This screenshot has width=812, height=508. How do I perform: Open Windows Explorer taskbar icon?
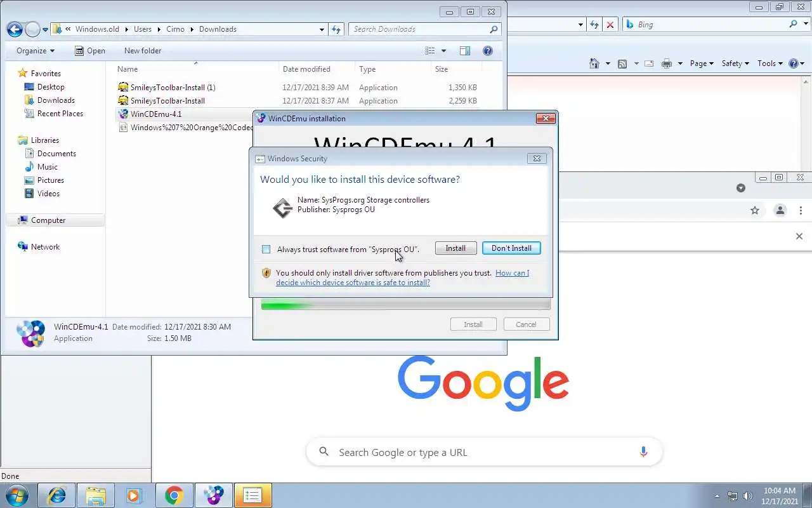point(95,495)
